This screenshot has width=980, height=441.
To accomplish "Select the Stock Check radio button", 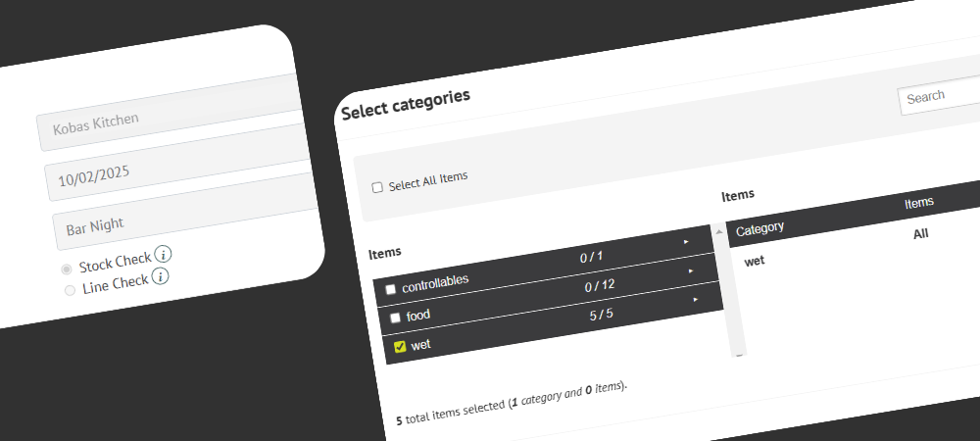I will tap(67, 269).
